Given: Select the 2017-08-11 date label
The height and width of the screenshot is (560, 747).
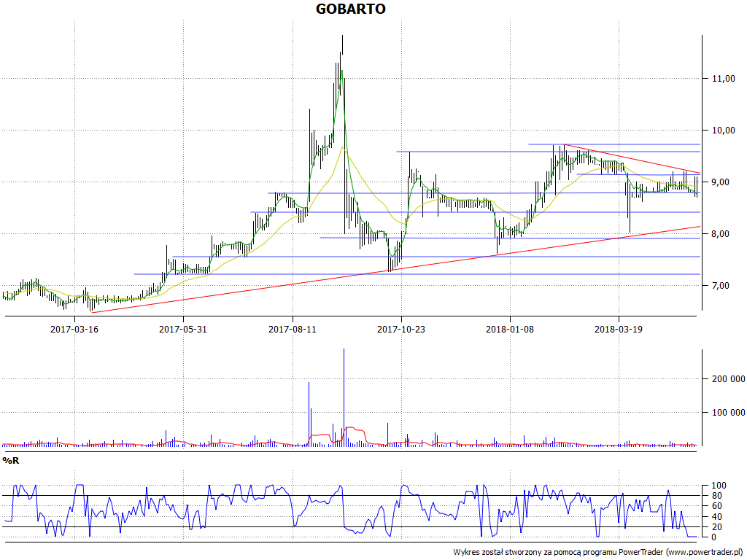Looking at the screenshot, I should [293, 329].
